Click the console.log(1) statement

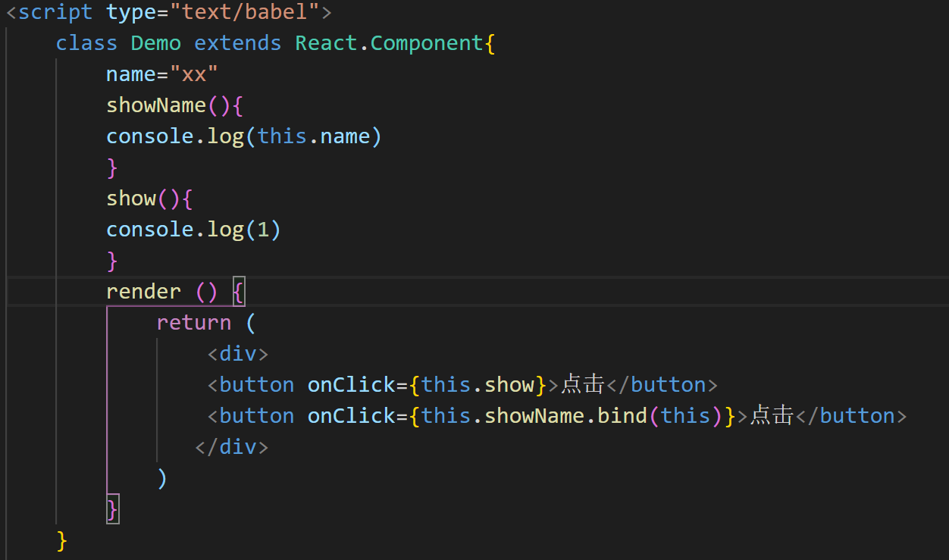[x=193, y=229]
